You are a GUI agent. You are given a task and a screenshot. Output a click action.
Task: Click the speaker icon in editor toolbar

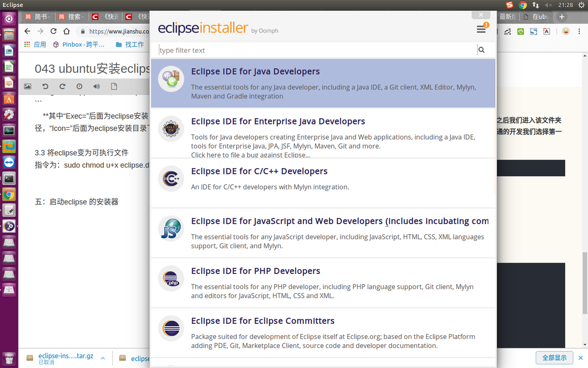[97, 86]
